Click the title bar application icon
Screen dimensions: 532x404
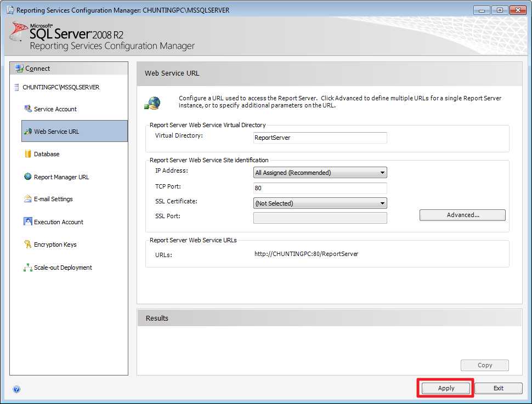(10, 10)
